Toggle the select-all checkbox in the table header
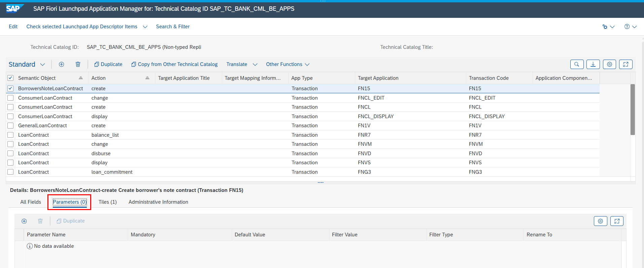The image size is (644, 268). pos(10,78)
